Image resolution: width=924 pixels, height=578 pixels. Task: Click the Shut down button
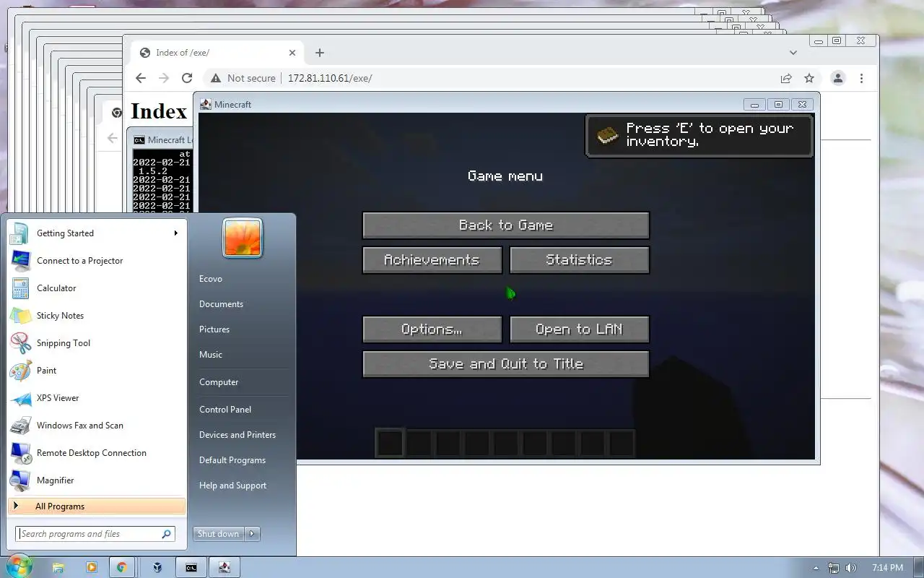point(219,534)
